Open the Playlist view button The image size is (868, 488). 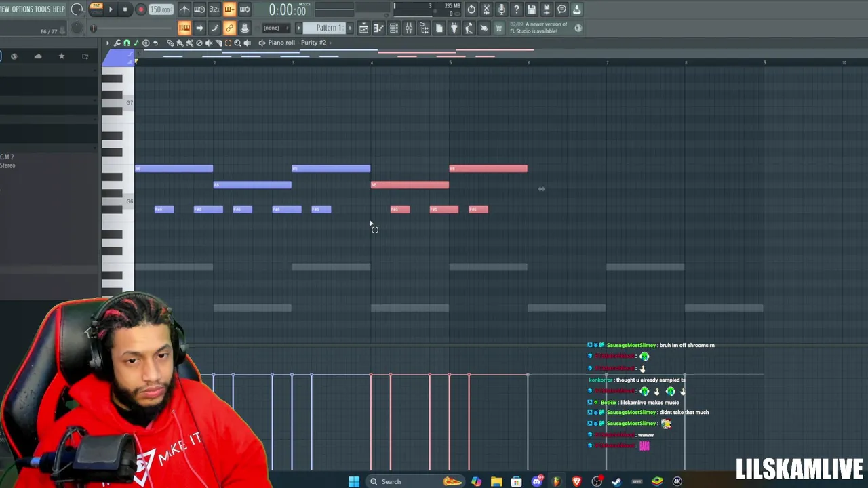click(363, 28)
